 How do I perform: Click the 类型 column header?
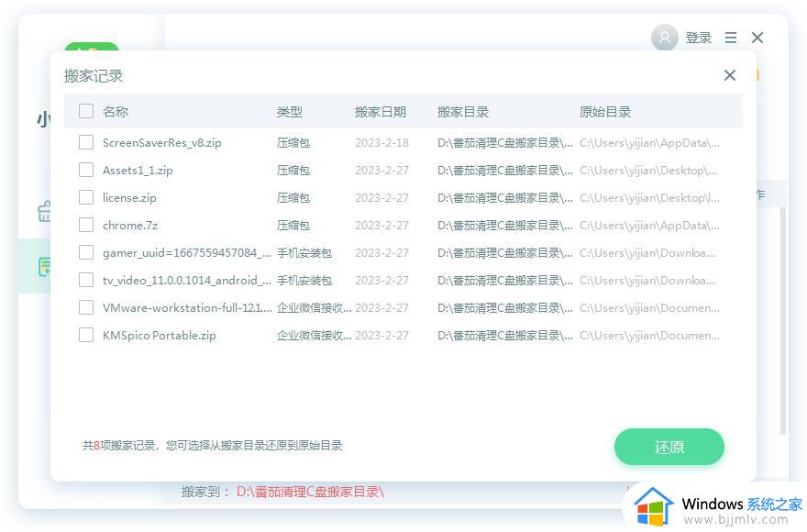tap(289, 112)
